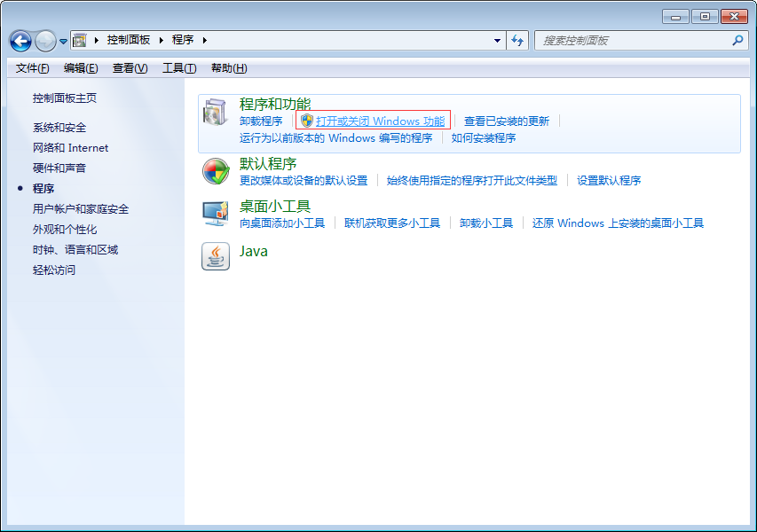The height and width of the screenshot is (532, 757).
Task: Click 查看已安装的更新 link
Action: pyautogui.click(x=507, y=121)
